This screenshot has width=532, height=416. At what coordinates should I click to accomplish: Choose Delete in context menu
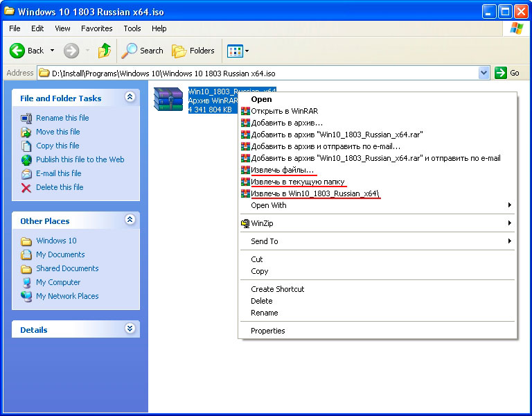378,301
